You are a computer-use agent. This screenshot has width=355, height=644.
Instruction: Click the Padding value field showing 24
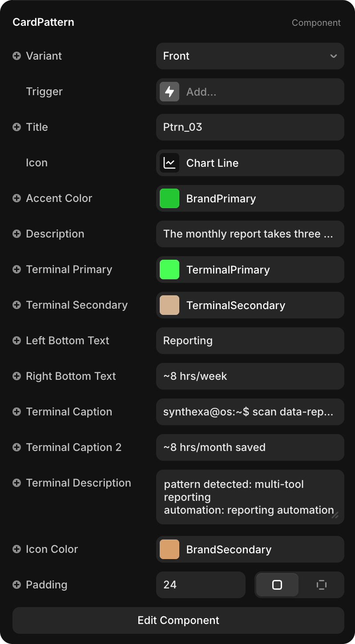point(201,585)
